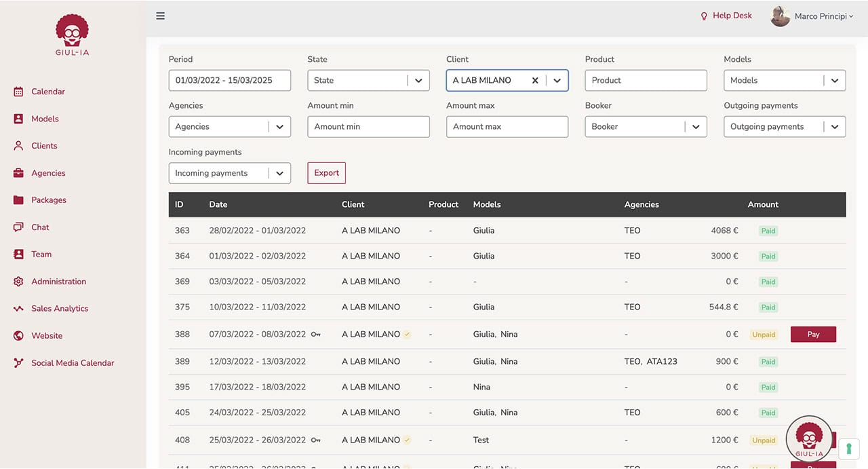This screenshot has width=868, height=469.
Task: Click the Paid badge on booking 363
Action: (768, 231)
